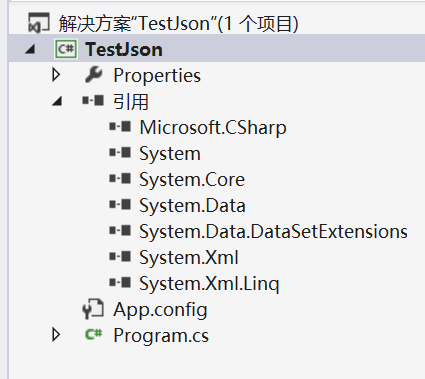
Task: Select the solution 解决方案"TestJson" text
Action: (178, 24)
